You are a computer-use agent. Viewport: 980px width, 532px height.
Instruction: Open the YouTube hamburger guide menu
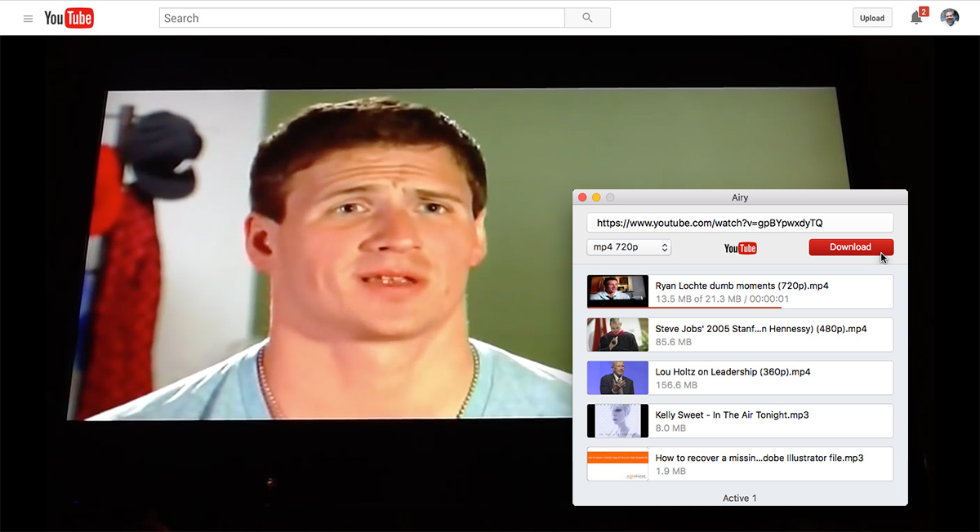click(x=28, y=18)
